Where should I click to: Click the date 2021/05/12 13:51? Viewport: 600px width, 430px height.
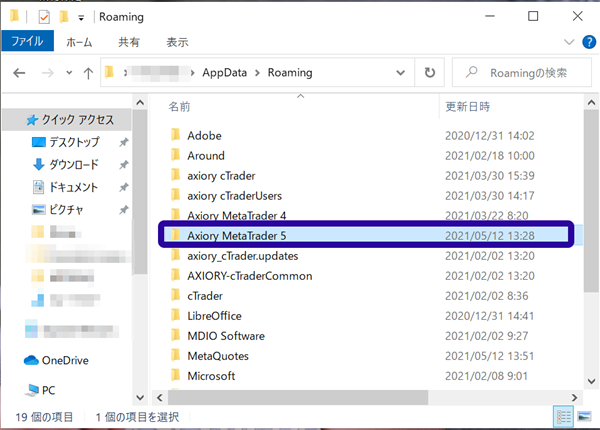click(x=489, y=356)
